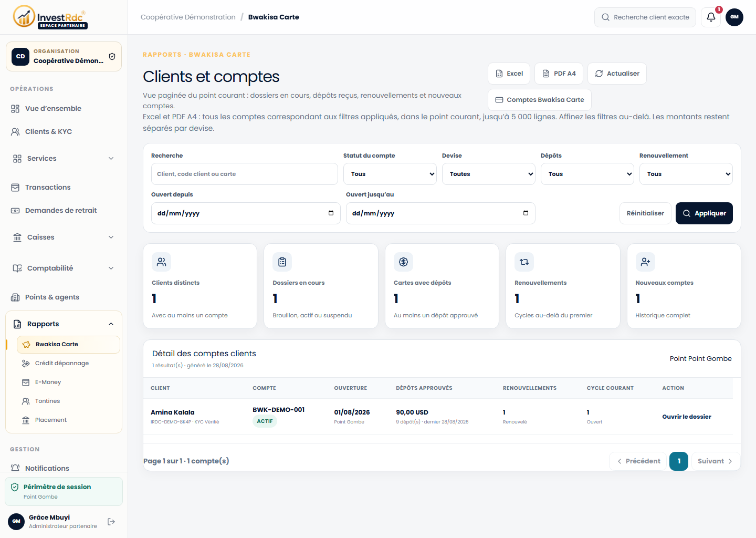This screenshot has height=538, width=756.
Task: Expand the Comptabilité sidebar section
Action: (64, 268)
